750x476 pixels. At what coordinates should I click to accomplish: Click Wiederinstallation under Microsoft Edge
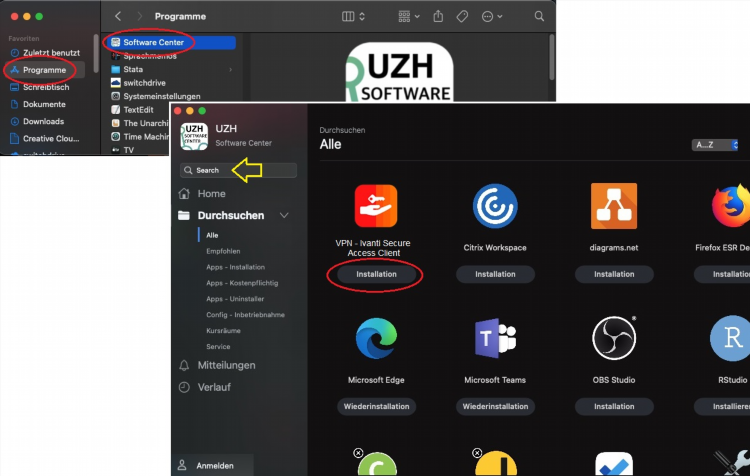coord(376,406)
